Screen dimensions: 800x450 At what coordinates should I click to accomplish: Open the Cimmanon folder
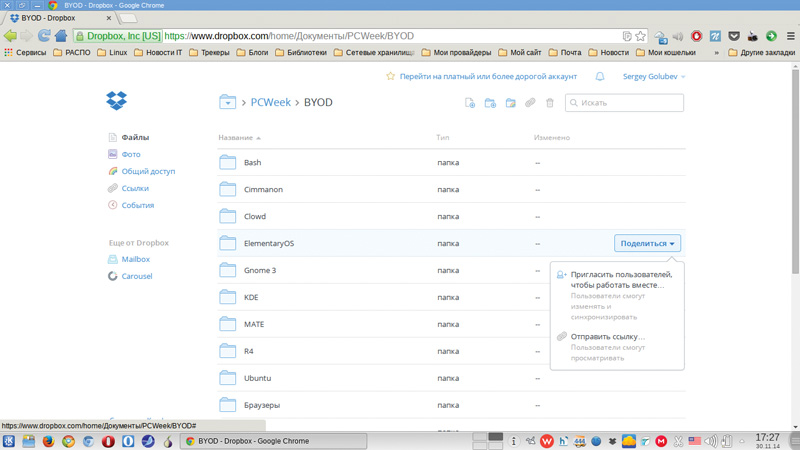[263, 189]
